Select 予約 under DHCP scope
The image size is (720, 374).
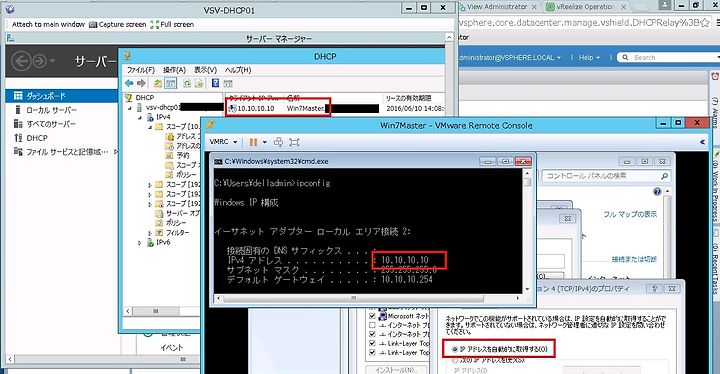click(x=183, y=155)
